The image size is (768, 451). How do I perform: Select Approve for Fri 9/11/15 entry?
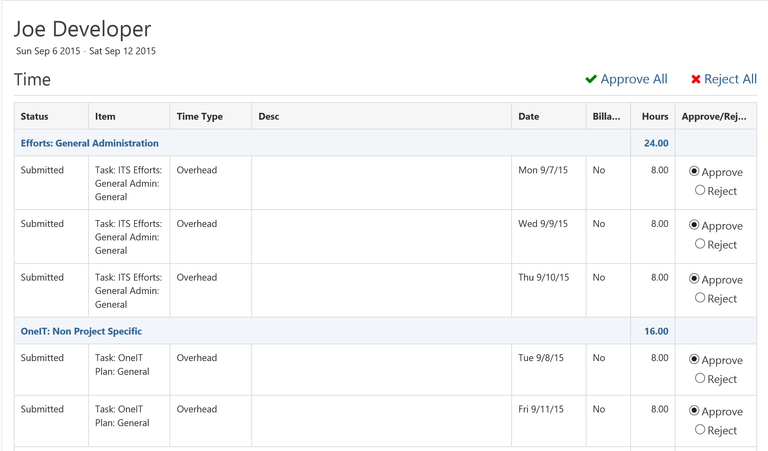pyautogui.click(x=695, y=412)
